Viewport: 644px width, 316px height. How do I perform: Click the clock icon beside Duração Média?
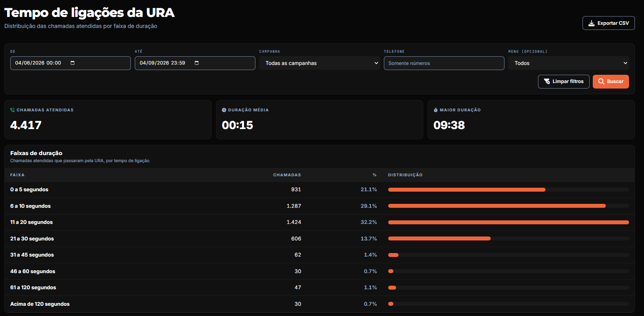(x=224, y=110)
